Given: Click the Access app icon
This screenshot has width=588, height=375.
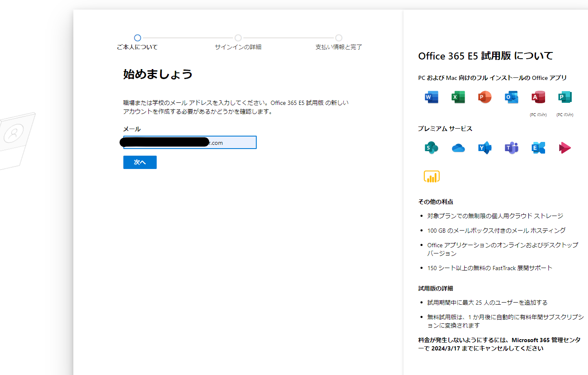Looking at the screenshot, I should 538,97.
